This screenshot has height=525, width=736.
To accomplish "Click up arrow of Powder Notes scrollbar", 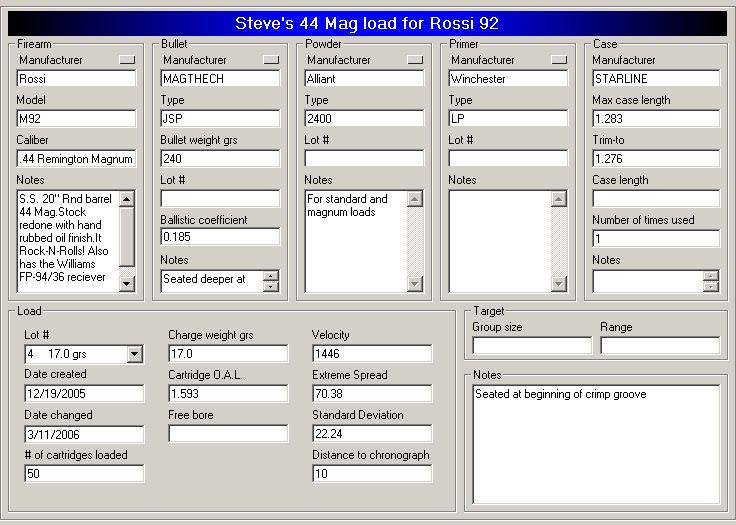I will pos(415,199).
